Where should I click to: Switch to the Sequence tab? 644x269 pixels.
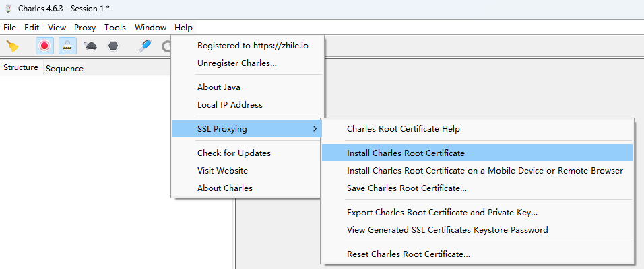[65, 69]
